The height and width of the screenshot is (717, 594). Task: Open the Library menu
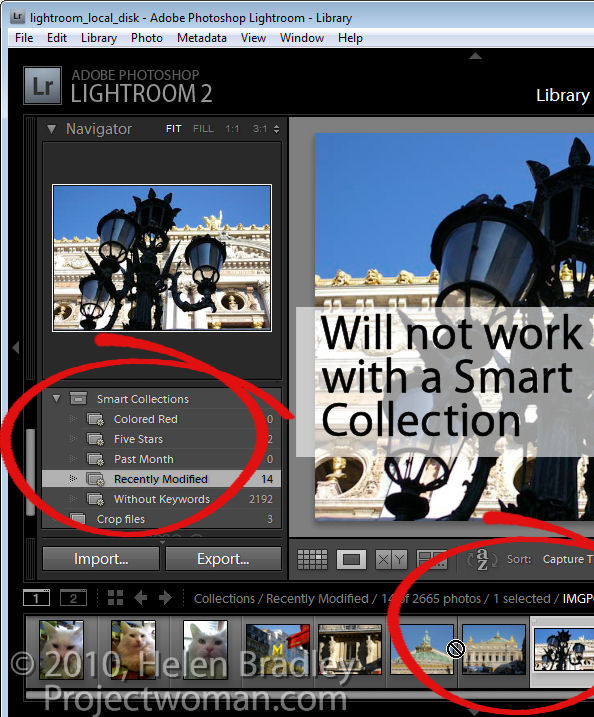[x=99, y=38]
